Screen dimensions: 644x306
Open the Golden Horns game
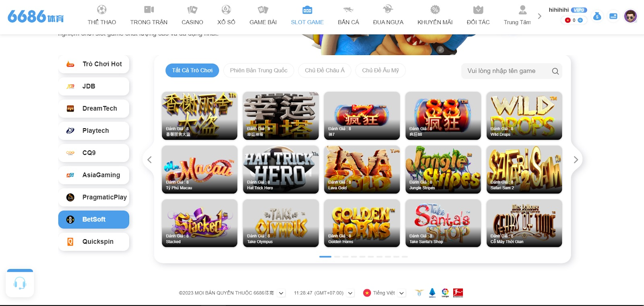(x=362, y=223)
